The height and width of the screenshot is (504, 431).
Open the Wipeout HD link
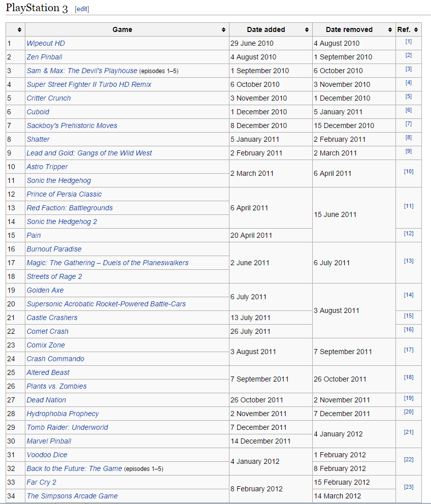point(46,43)
